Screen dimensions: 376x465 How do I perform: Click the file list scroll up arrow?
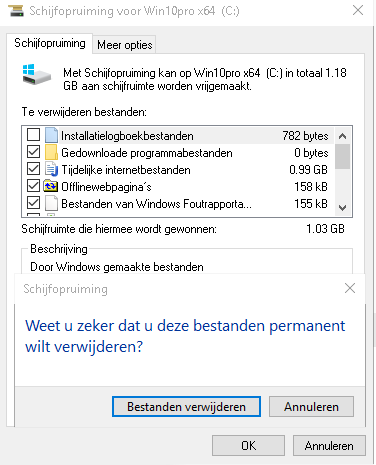click(342, 136)
